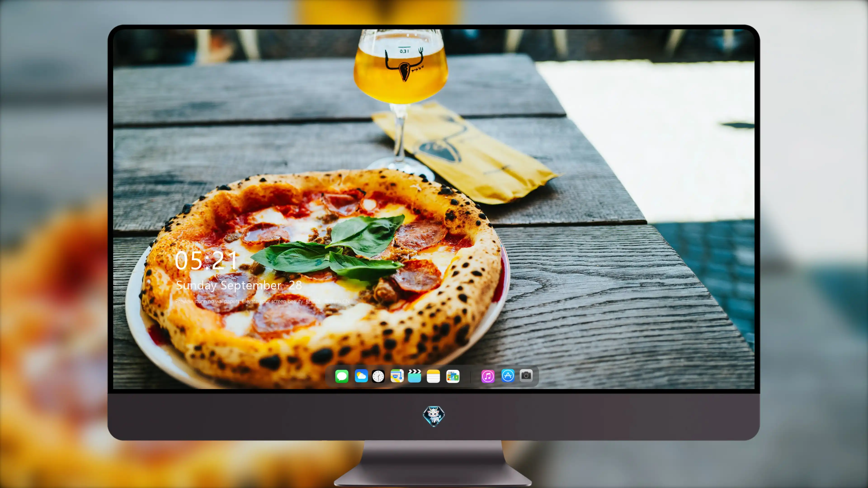Open the Clock app in the dock
The image size is (868, 488).
(378, 376)
